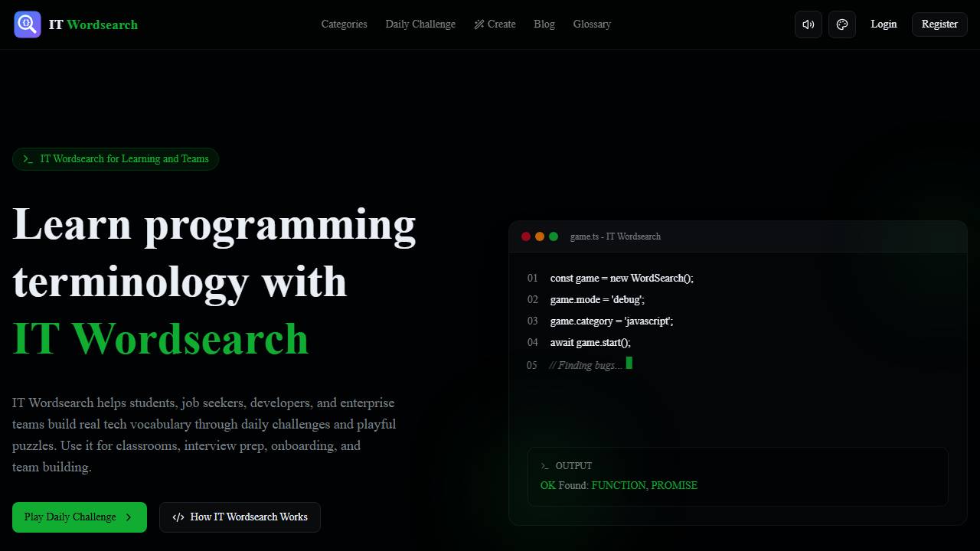The width and height of the screenshot is (980, 551).
Task: Click code line 'await game.start();'
Action: [590, 343]
